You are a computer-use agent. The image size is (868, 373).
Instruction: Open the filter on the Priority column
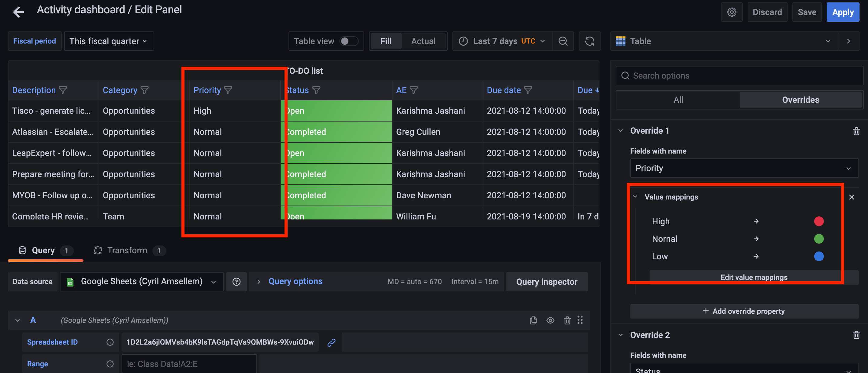228,90
